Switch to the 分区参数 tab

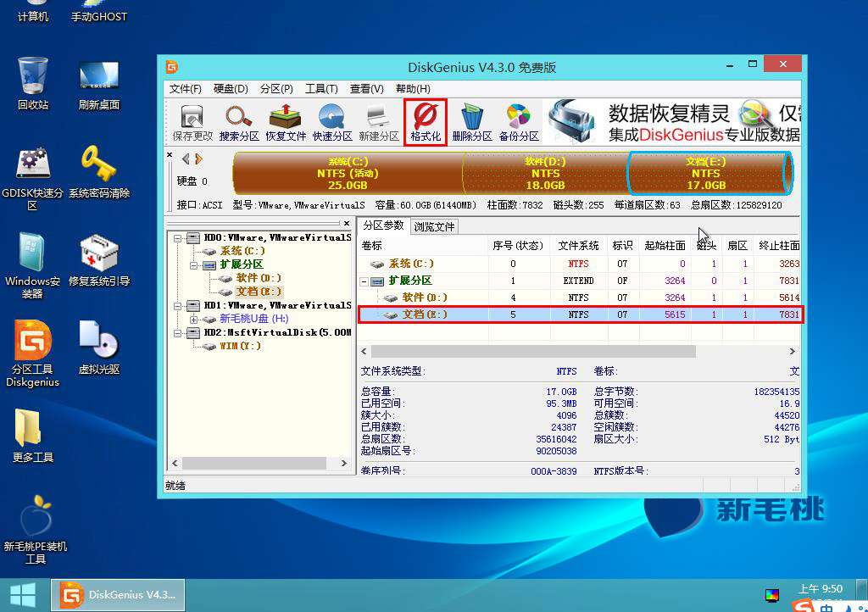coord(384,225)
